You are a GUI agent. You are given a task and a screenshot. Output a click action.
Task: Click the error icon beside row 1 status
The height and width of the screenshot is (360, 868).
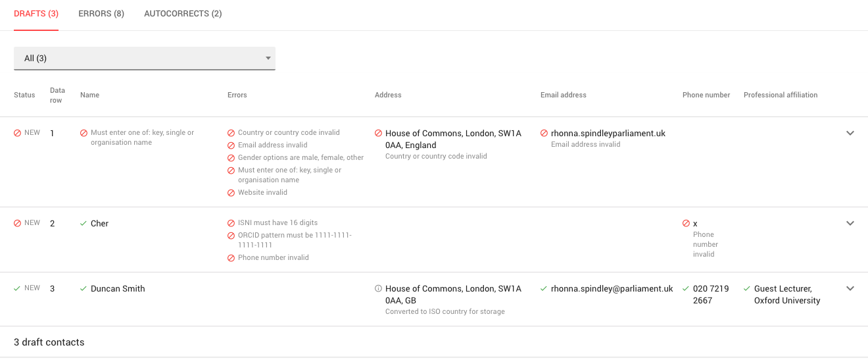18,133
